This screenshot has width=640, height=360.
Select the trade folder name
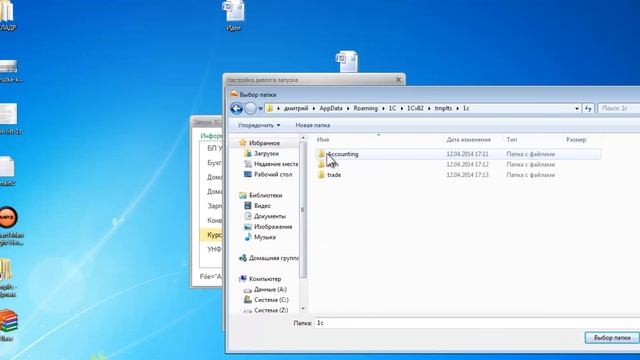[334, 175]
